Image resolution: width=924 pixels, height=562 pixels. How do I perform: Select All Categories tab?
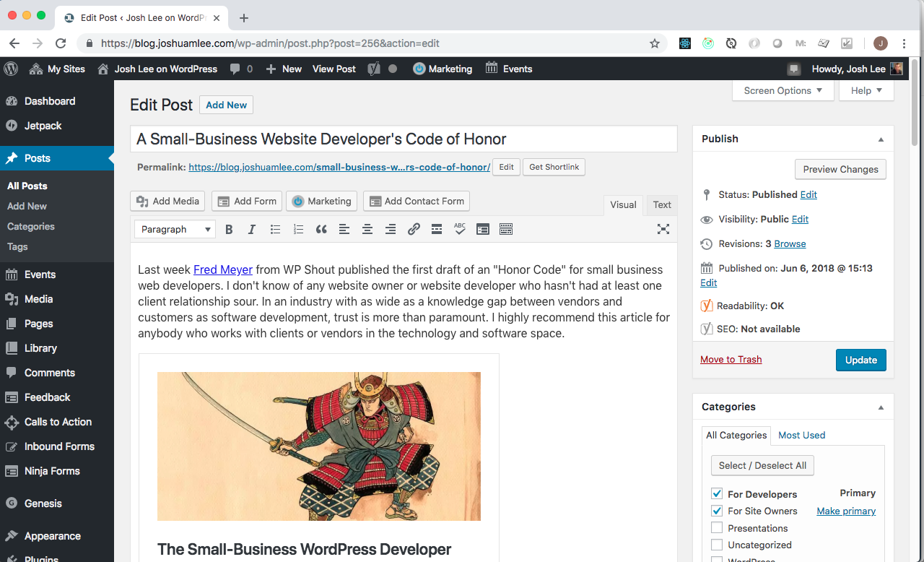point(736,436)
